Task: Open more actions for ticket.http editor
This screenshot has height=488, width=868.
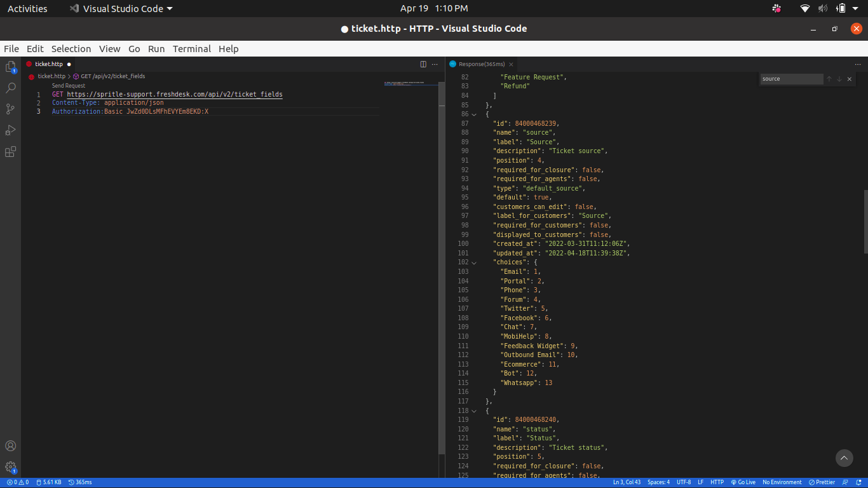Action: [x=435, y=64]
